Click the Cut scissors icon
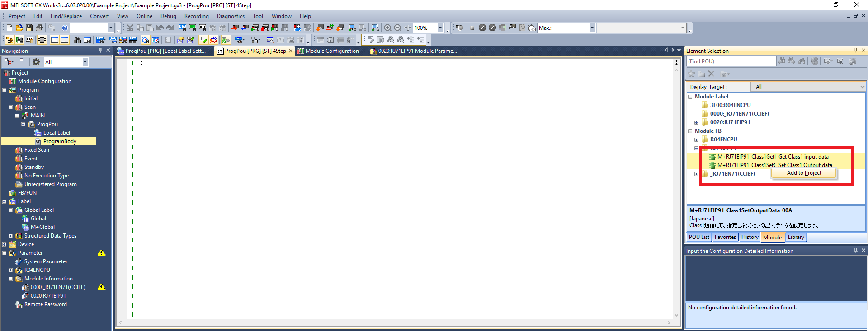Screen dimensions: 868x331 (130, 28)
